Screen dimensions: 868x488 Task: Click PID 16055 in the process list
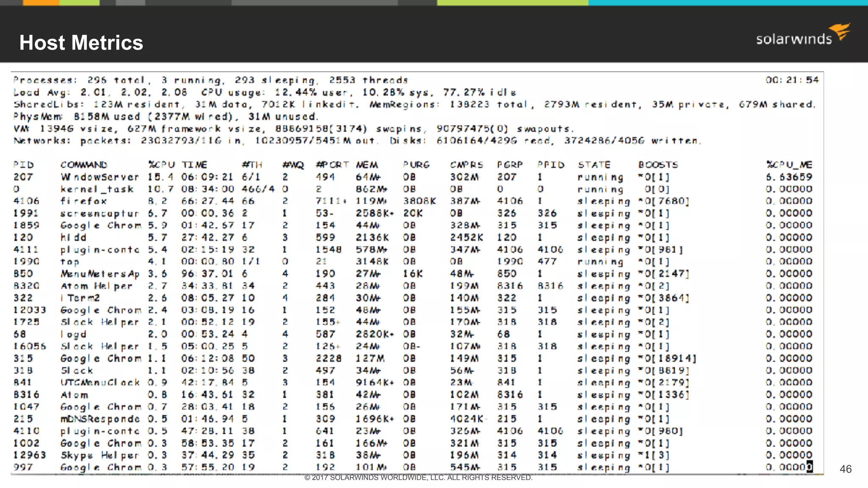pos(30,347)
